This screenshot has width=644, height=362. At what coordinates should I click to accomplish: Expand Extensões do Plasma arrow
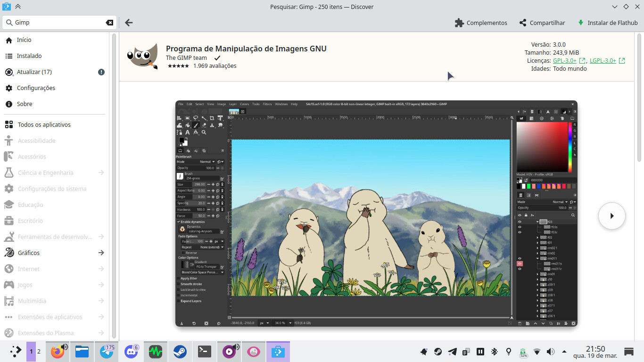click(101, 333)
